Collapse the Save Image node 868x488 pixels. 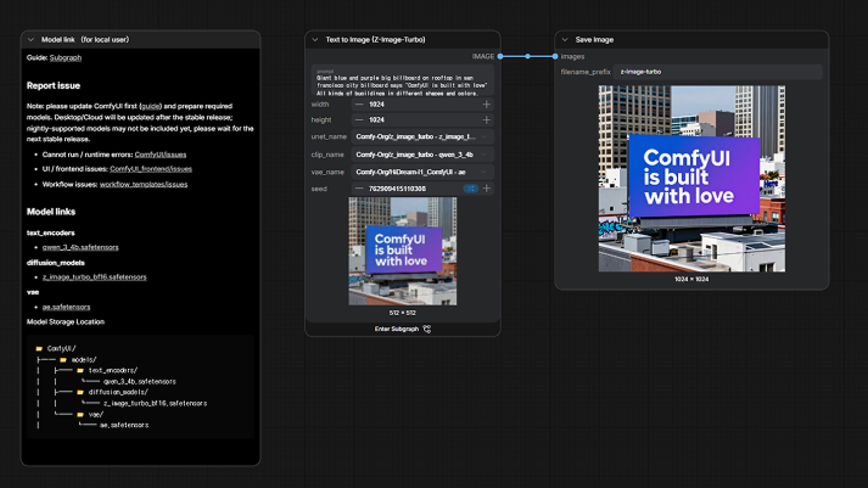[565, 40]
